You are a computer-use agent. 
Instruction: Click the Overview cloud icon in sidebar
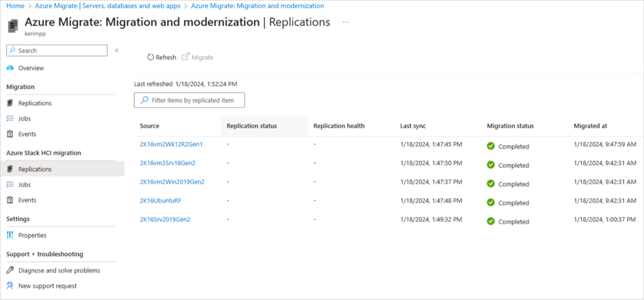(10, 68)
